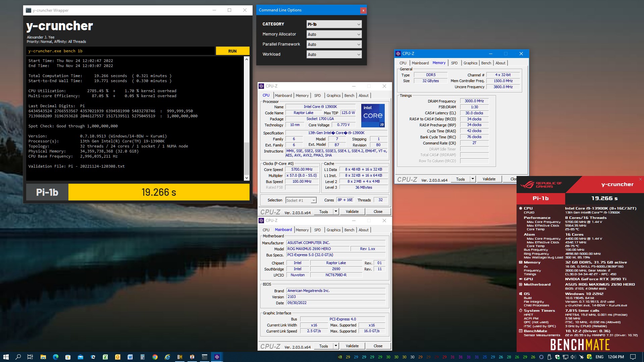Click the CAS# Latency value 30.0 clocks
Viewport: 644px width, 362px height.
[474, 113]
